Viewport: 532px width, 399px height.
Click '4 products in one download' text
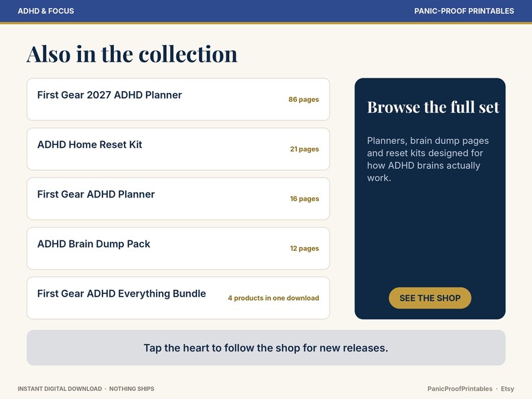pos(273,298)
